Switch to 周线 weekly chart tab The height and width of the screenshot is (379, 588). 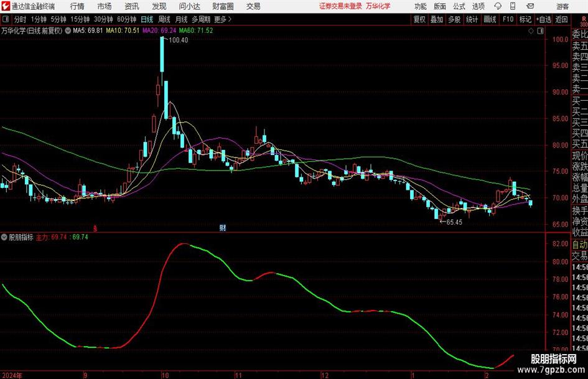tap(164, 19)
